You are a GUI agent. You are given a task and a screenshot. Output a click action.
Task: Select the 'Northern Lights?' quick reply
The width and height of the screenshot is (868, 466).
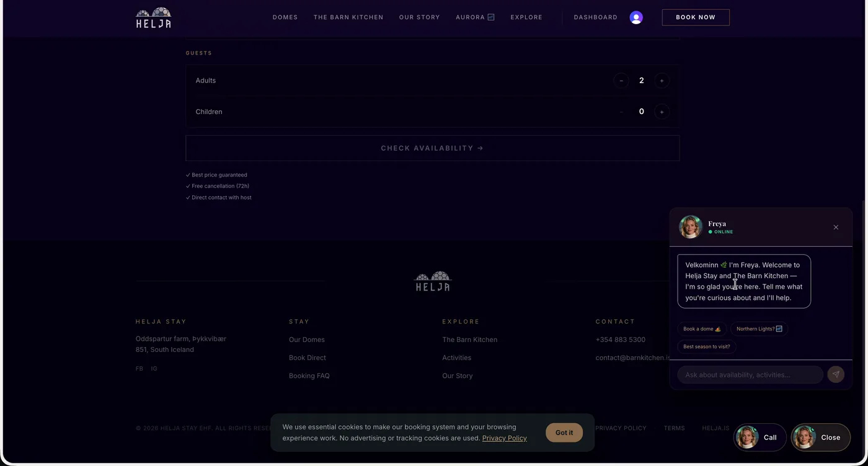pyautogui.click(x=759, y=329)
